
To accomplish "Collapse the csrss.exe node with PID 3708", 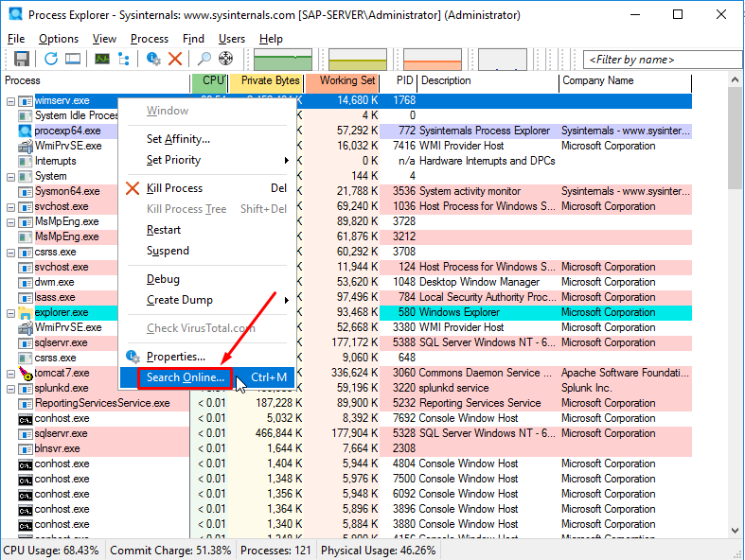I will coord(11,253).
